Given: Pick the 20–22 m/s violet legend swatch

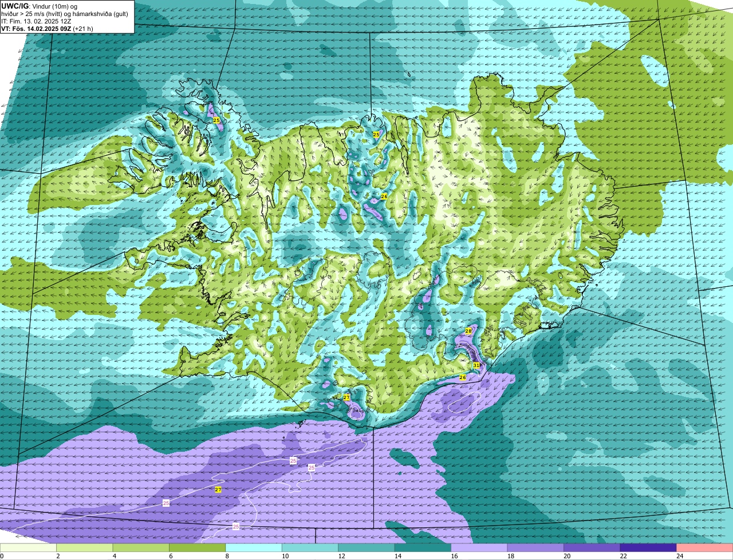Looking at the screenshot, I should coord(592,548).
